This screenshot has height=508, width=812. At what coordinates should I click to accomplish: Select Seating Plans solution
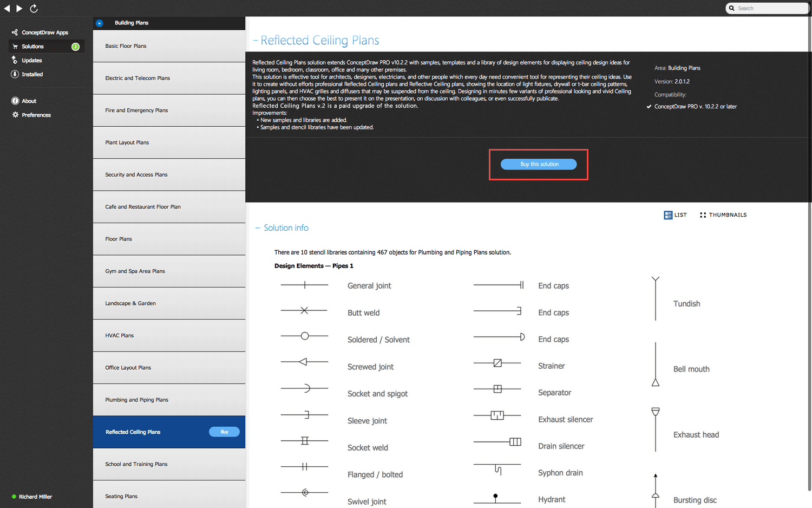pyautogui.click(x=169, y=494)
